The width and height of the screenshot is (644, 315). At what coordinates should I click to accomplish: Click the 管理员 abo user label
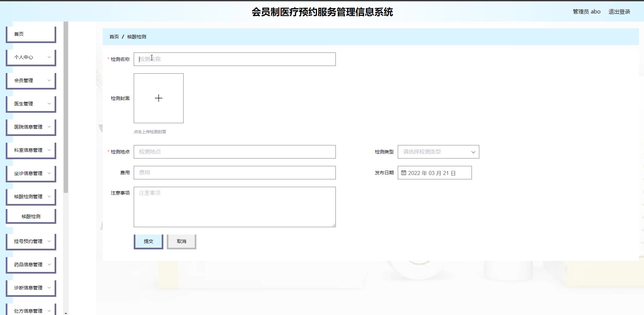point(586,12)
